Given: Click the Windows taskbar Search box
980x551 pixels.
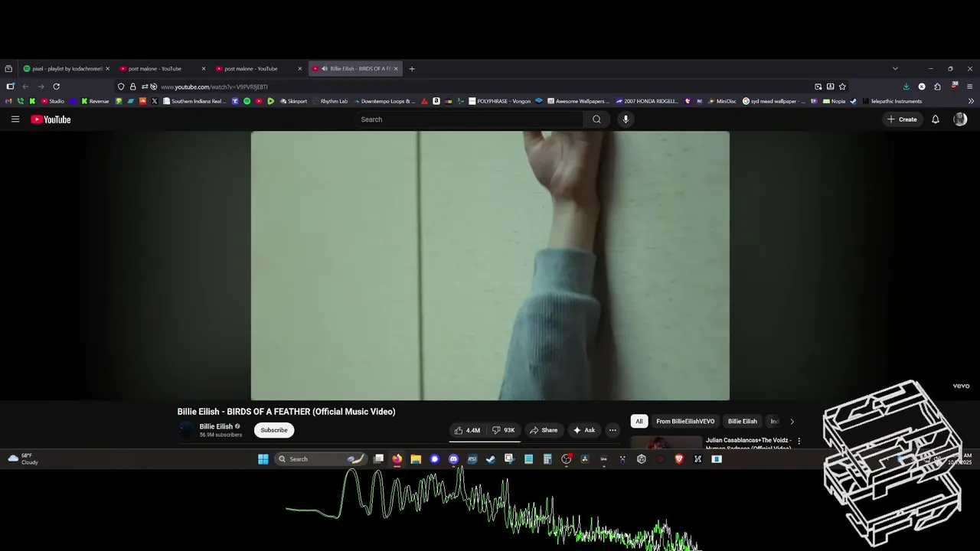Looking at the screenshot, I should (x=321, y=459).
